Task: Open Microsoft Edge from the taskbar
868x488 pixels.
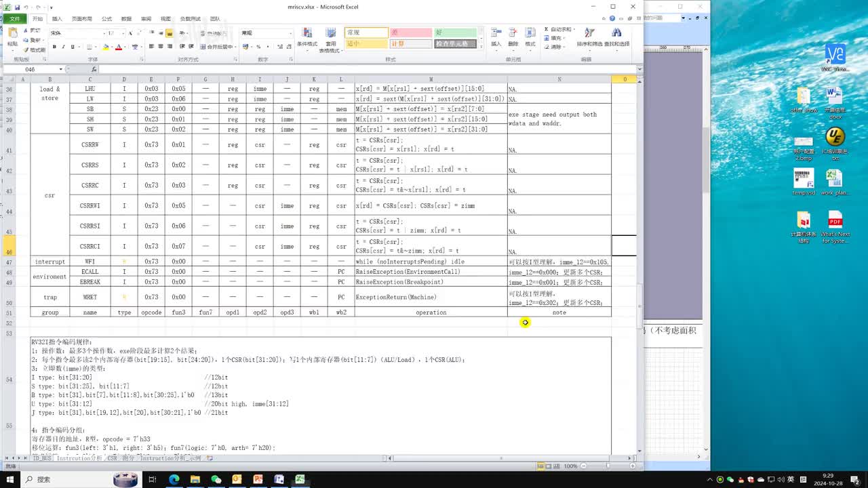Action: (174, 479)
